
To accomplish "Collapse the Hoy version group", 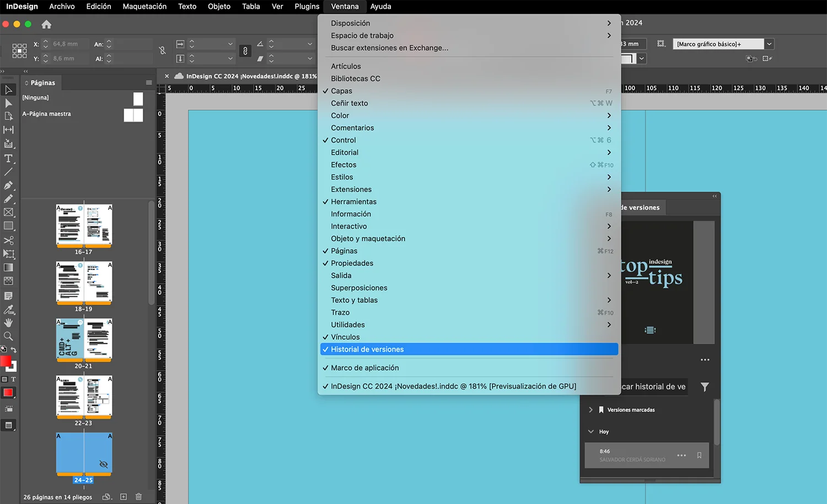I will tap(589, 431).
